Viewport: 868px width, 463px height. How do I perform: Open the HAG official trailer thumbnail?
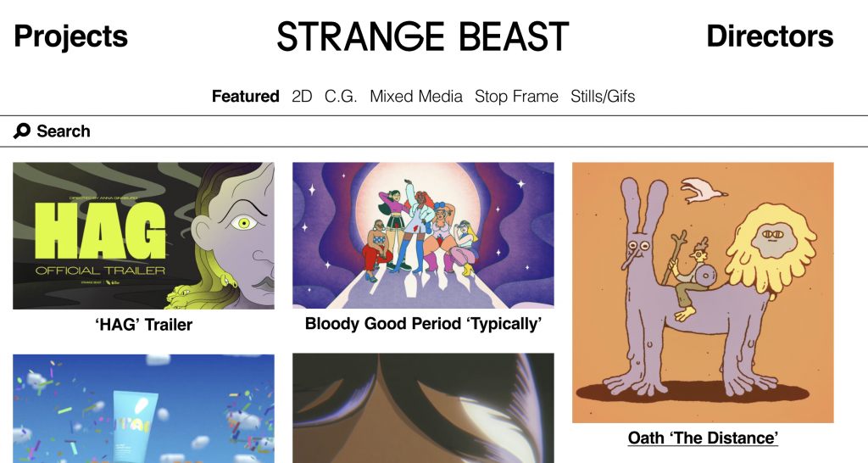[x=143, y=236]
